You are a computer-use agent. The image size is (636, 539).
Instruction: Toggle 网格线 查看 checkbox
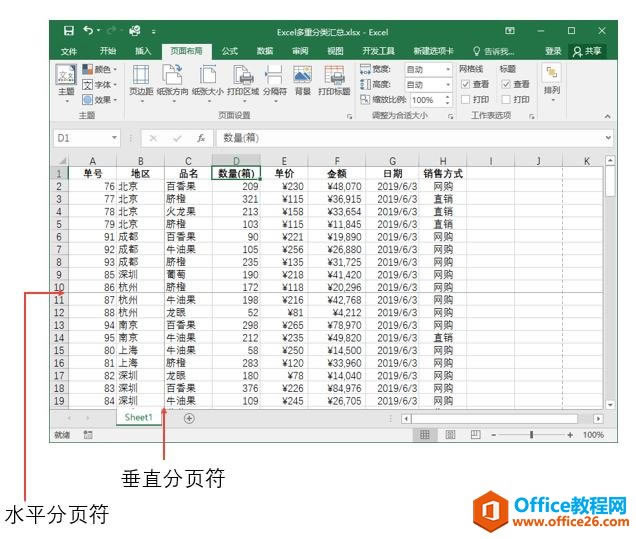(466, 84)
